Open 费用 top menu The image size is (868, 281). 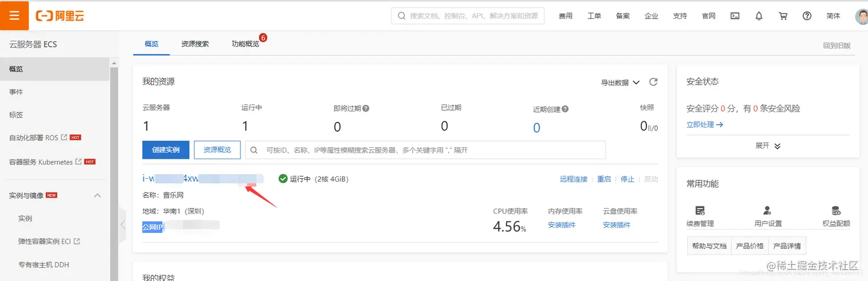click(x=565, y=16)
